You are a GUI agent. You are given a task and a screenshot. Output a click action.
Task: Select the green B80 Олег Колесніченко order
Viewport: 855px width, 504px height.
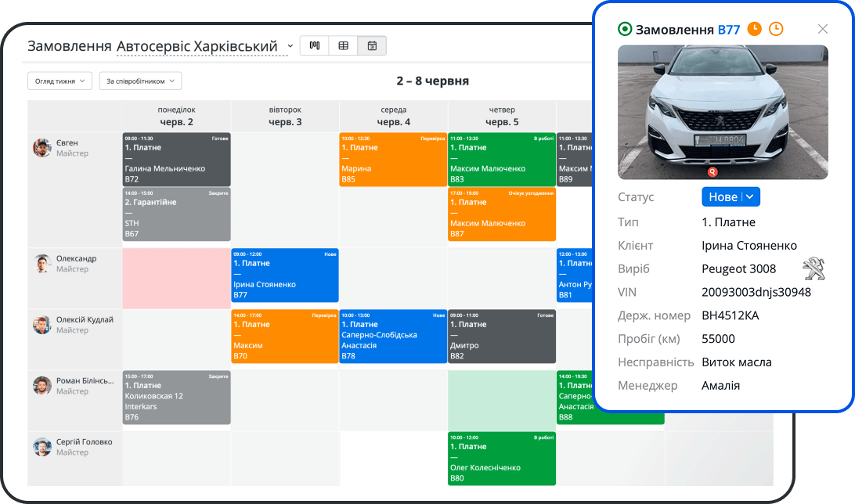[501, 458]
